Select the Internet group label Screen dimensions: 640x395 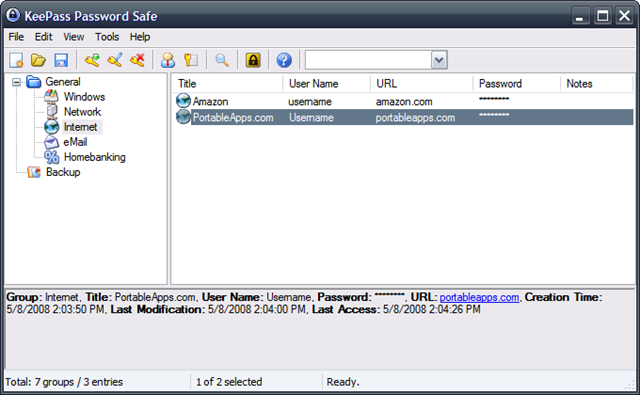pyautogui.click(x=80, y=127)
